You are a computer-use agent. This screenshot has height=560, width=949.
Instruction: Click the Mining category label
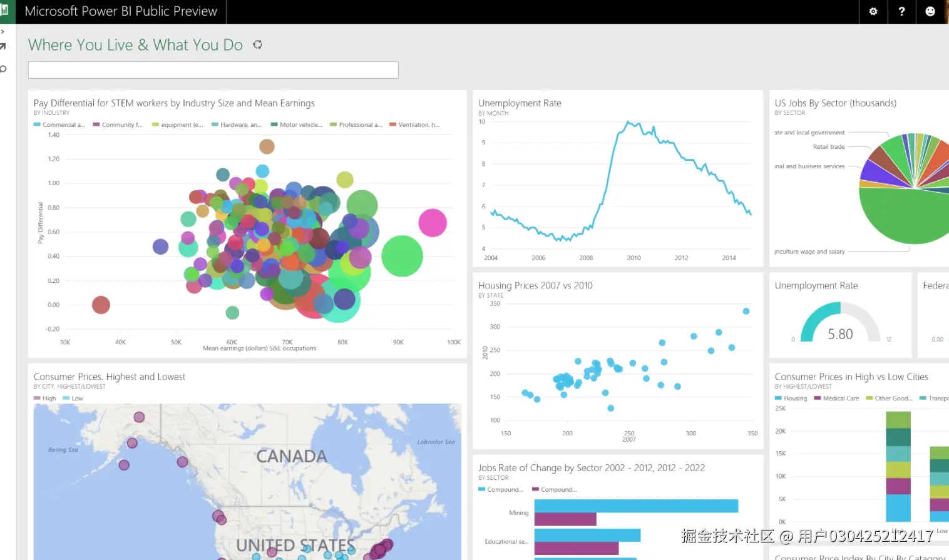pyautogui.click(x=519, y=513)
